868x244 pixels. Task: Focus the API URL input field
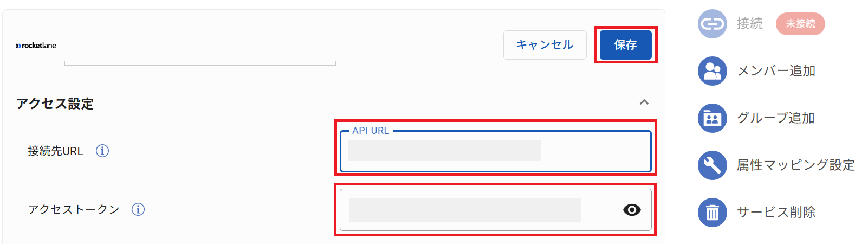496,151
